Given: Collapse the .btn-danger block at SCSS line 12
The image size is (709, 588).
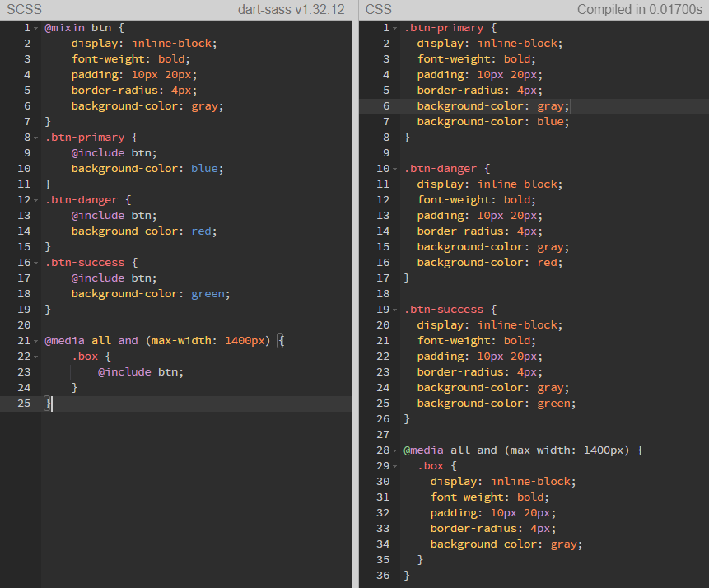Looking at the screenshot, I should click(x=35, y=200).
